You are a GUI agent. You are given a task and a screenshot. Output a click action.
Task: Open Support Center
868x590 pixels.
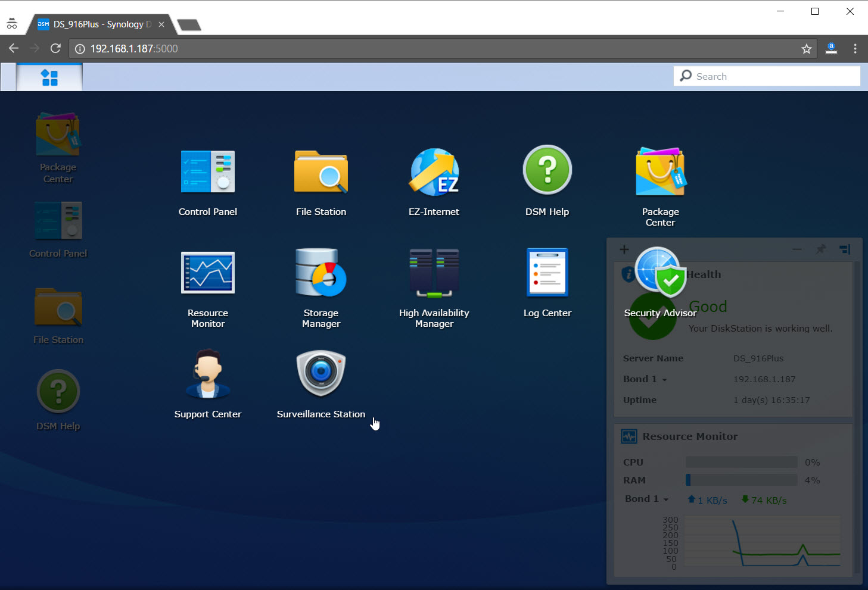[208, 385]
